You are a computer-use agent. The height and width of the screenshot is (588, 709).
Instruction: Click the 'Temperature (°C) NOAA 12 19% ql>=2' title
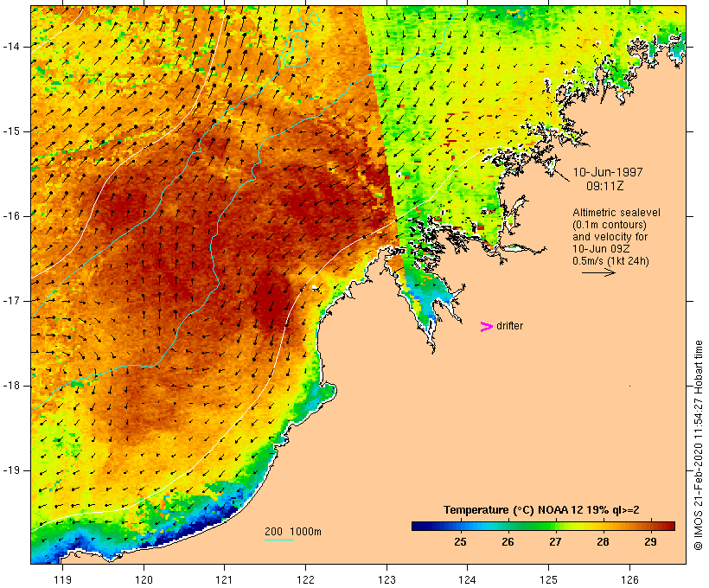[x=541, y=510]
